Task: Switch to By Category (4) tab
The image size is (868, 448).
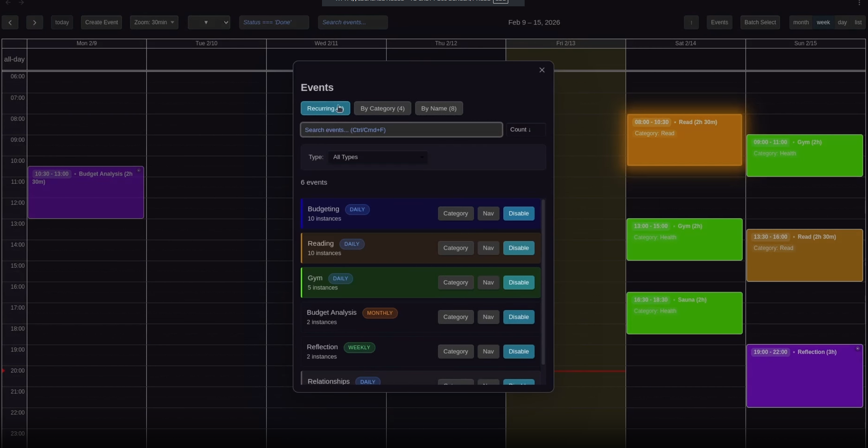Action: (x=382, y=108)
